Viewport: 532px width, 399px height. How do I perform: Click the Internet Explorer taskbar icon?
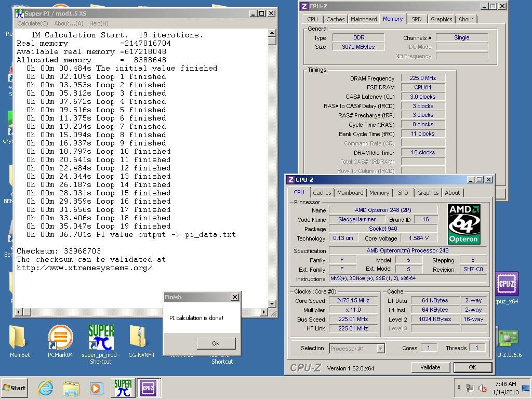(x=46, y=388)
